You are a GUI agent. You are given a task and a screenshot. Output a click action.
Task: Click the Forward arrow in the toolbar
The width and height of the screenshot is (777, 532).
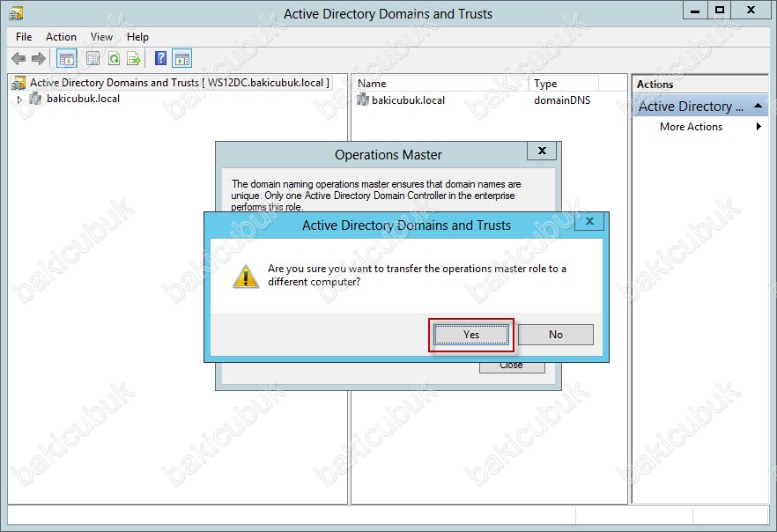[38, 59]
